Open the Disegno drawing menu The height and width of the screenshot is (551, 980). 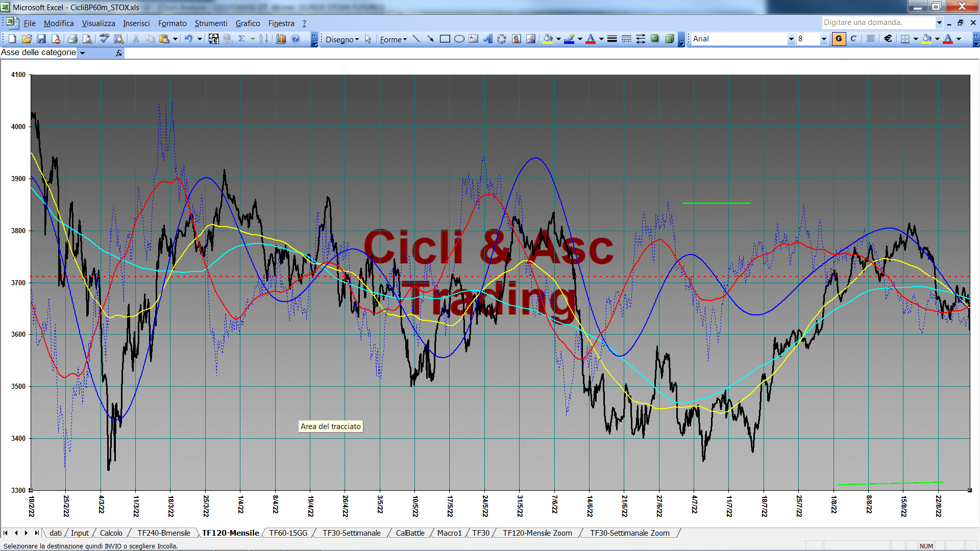coord(342,39)
